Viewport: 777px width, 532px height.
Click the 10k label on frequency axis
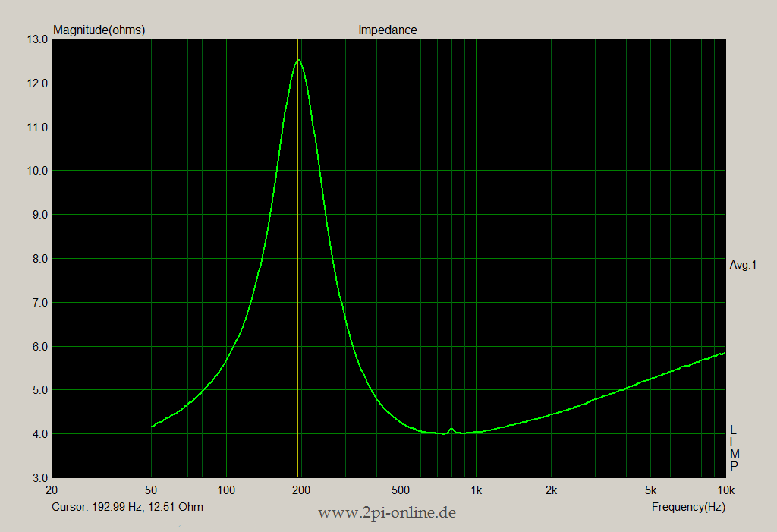725,490
